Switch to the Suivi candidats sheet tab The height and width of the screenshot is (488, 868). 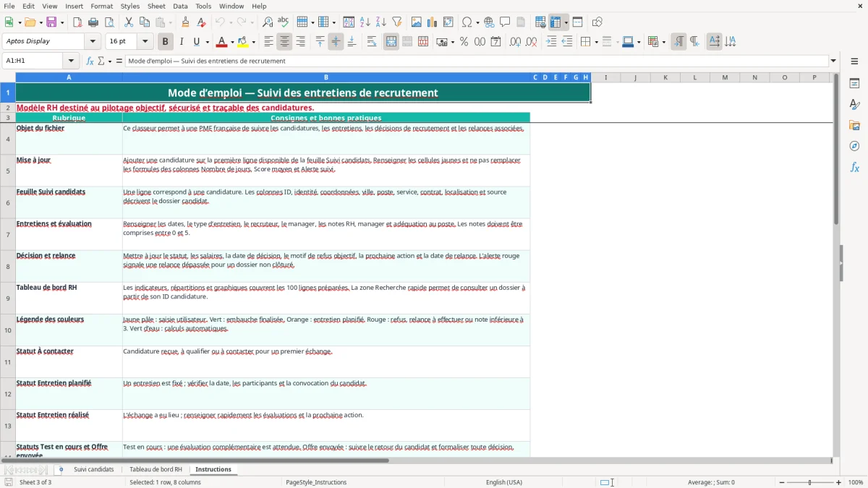click(94, 469)
